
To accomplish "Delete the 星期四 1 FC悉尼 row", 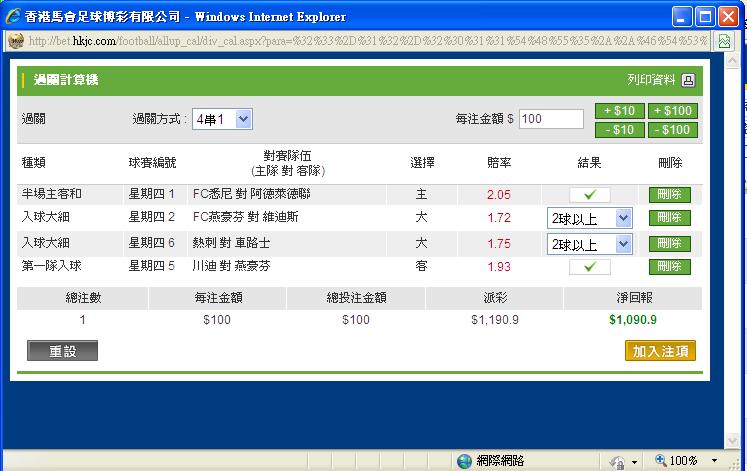I will pyautogui.click(x=669, y=195).
